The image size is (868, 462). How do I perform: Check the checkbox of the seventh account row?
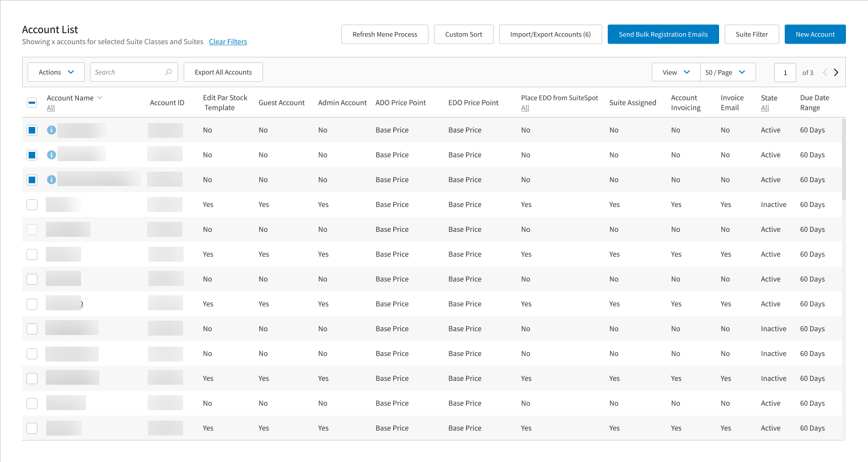click(x=32, y=279)
